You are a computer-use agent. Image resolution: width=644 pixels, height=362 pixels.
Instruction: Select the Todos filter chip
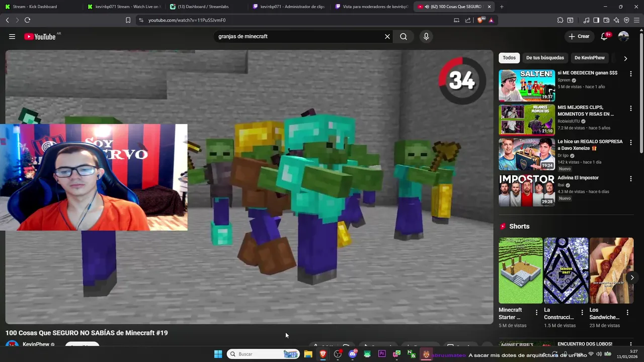pyautogui.click(x=509, y=58)
